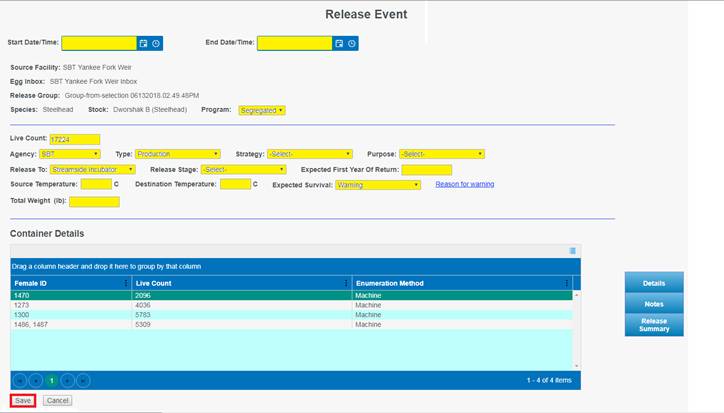Expand the Program dropdown

(x=262, y=110)
